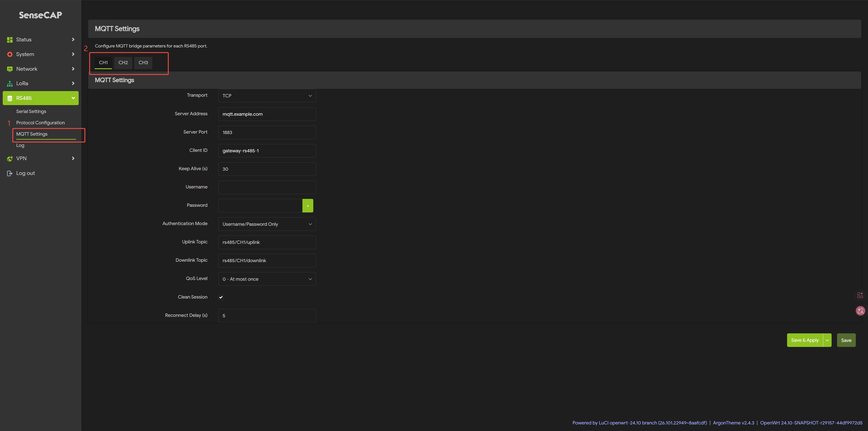Click the RS485 database icon
Screen dimensions: 868x431
[x=10, y=98]
